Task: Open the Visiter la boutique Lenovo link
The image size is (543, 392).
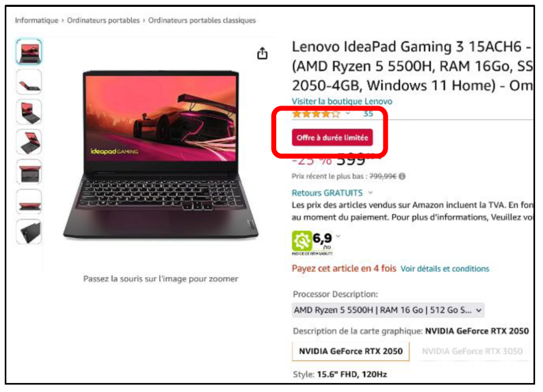Action: (342, 101)
